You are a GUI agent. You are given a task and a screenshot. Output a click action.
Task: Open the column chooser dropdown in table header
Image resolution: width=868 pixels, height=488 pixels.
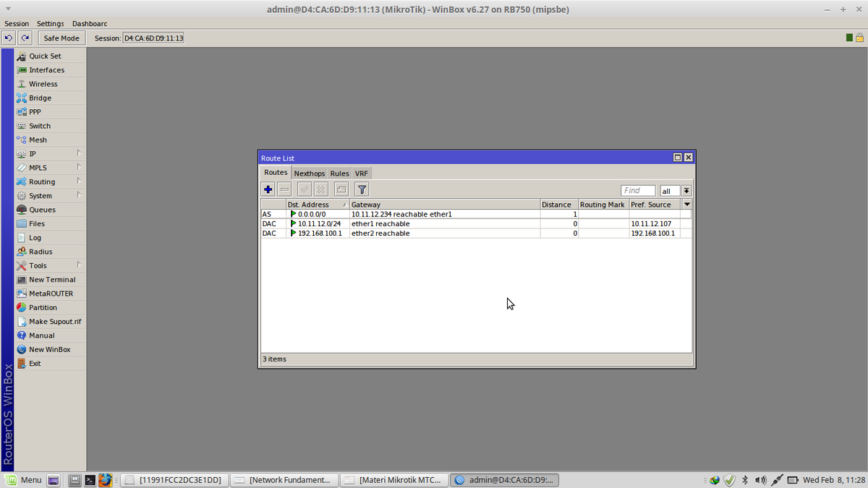tap(687, 205)
